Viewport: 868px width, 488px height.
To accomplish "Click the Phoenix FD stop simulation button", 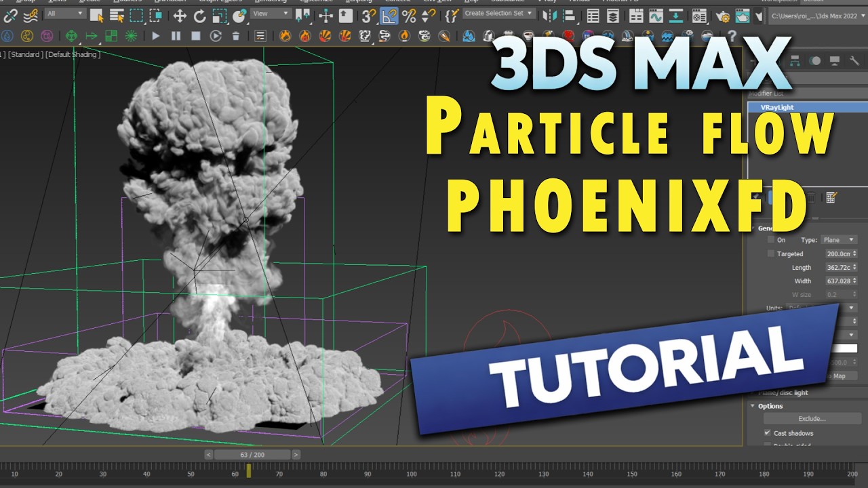I will [x=196, y=36].
